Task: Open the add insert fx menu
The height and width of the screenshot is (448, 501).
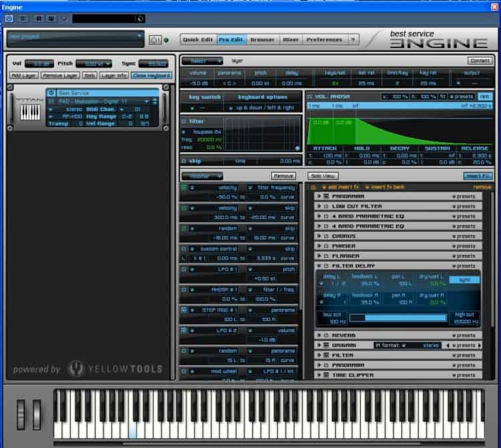Action: (x=340, y=187)
